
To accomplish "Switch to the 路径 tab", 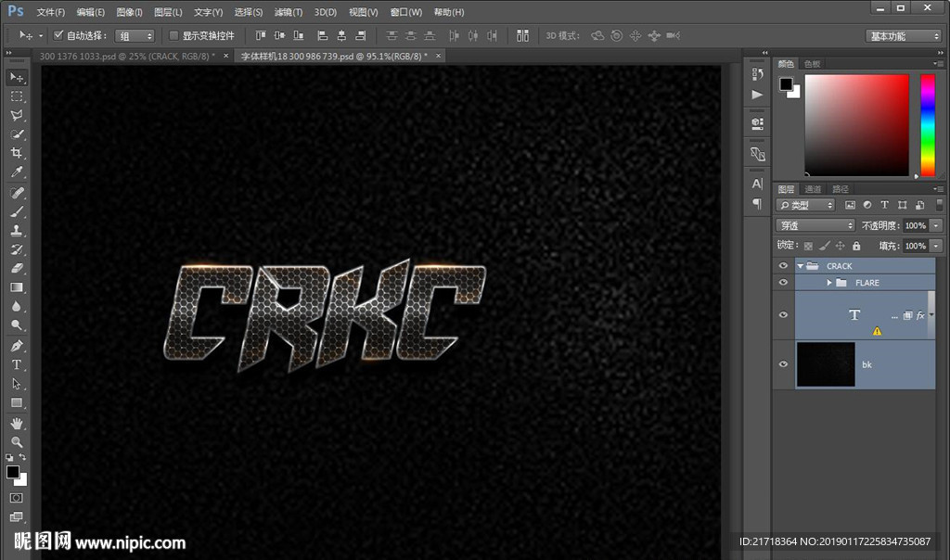I will pyautogui.click(x=841, y=189).
